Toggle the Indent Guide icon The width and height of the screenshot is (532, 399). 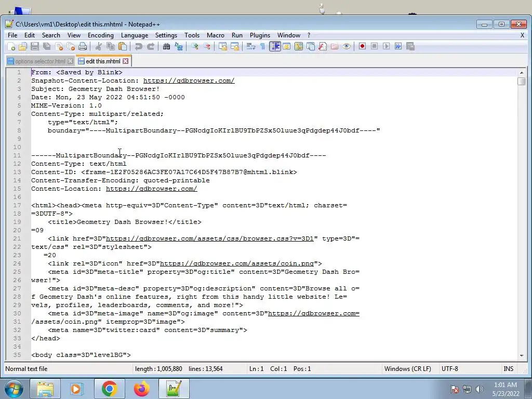(x=275, y=46)
